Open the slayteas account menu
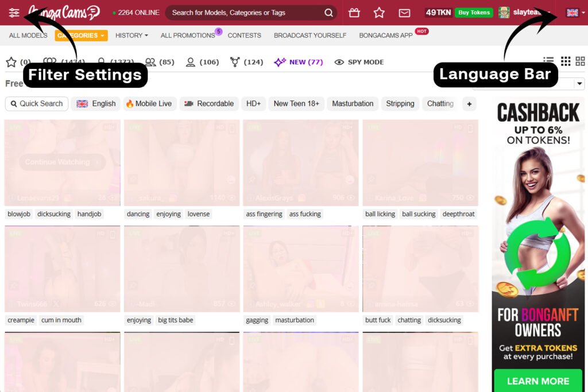 pyautogui.click(x=530, y=13)
